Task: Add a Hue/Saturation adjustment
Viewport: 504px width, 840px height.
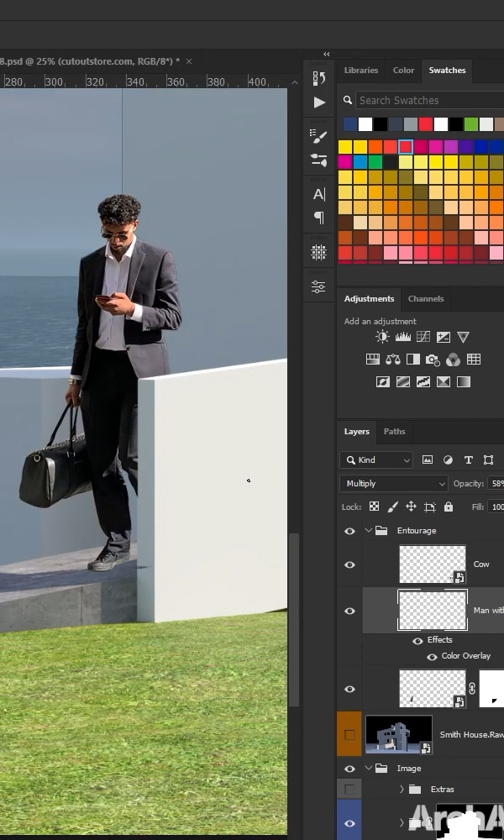Action: pyautogui.click(x=373, y=360)
